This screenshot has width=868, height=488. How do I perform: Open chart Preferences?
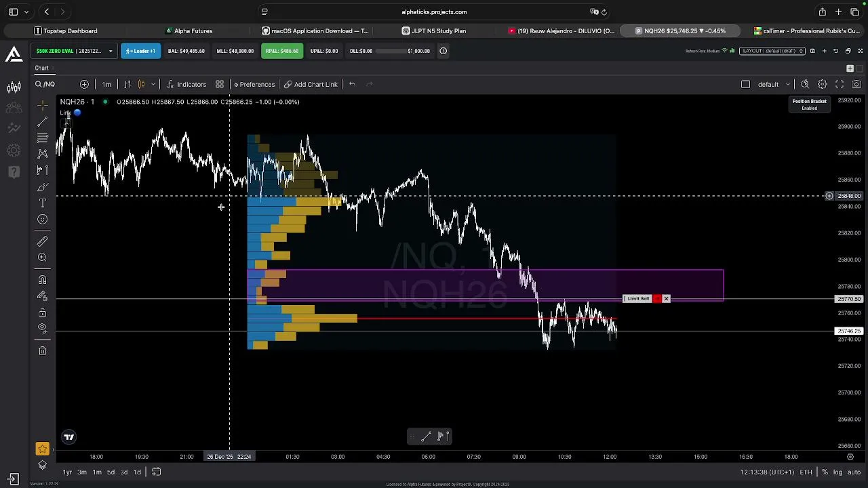pos(254,84)
